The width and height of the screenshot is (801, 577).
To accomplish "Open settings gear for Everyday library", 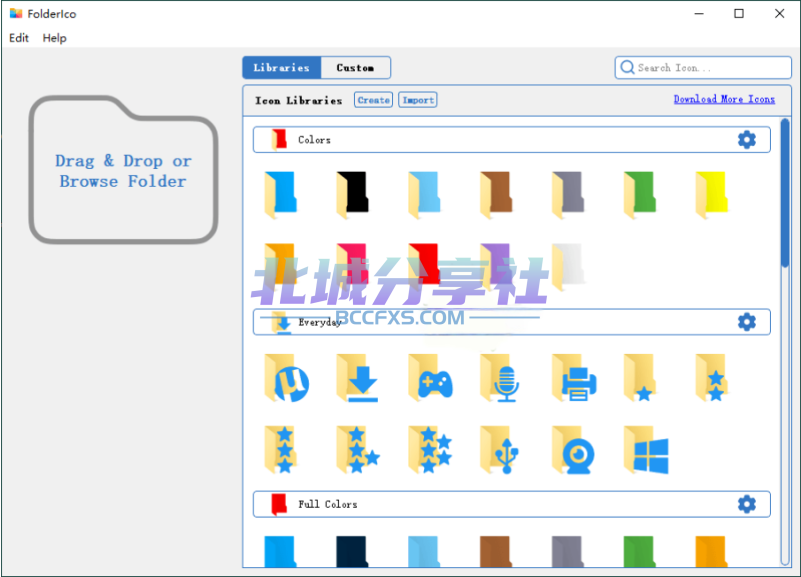I will tap(746, 322).
